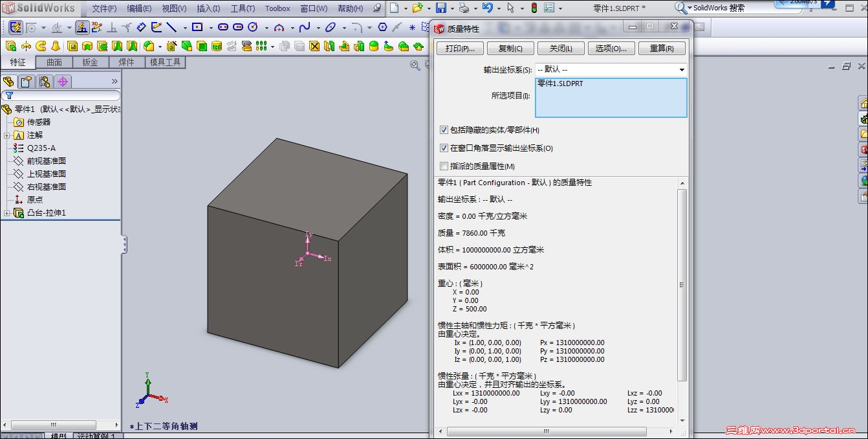Viewport: 868px width, 439px height.
Task: Switch to the 钣金 tab
Action: 90,62
